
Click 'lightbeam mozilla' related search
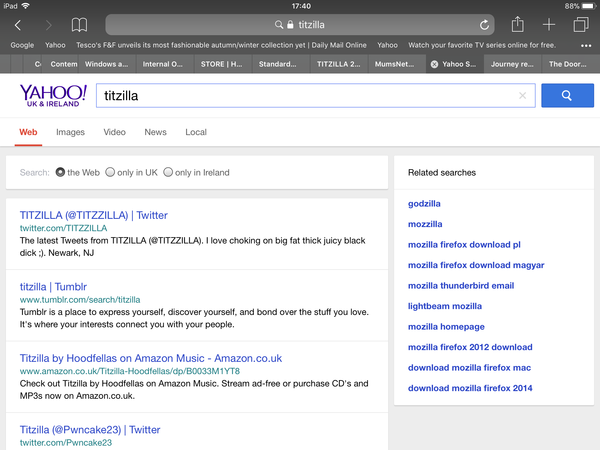coord(445,306)
